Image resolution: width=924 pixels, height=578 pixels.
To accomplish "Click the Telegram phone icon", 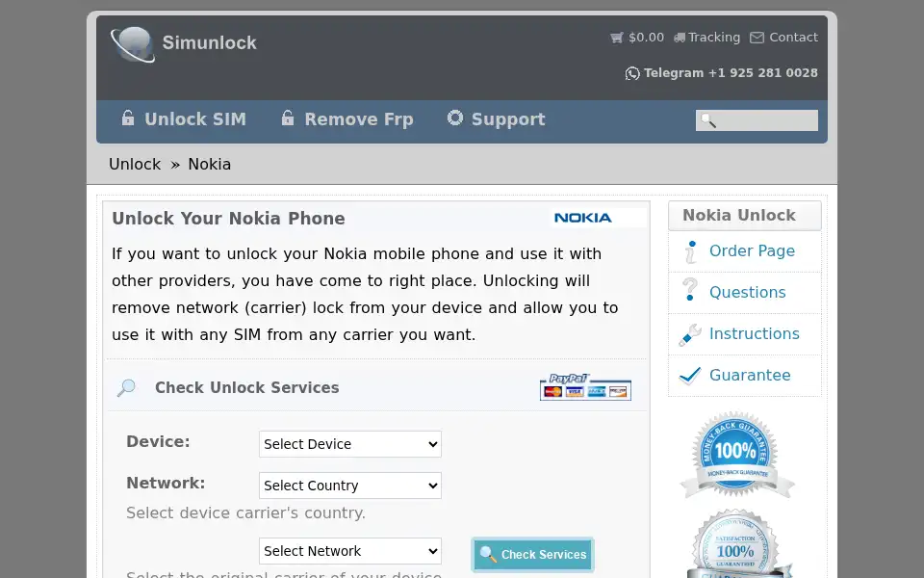I will (x=632, y=73).
